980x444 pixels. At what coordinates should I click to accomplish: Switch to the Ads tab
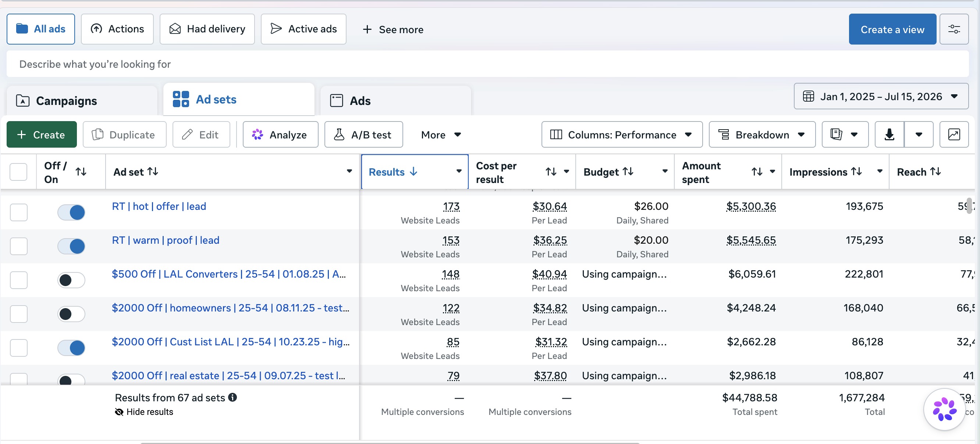(x=396, y=101)
